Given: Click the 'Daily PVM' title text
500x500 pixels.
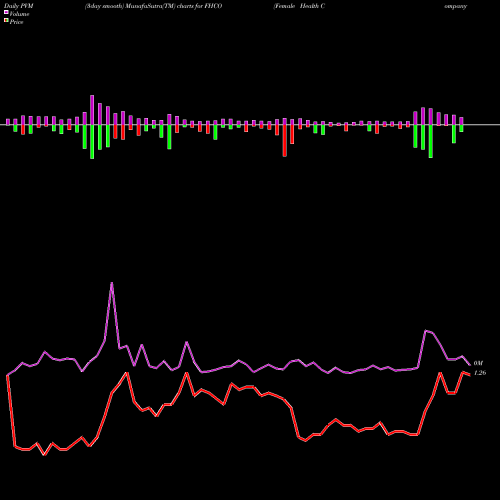Looking at the screenshot, I should (19, 6).
